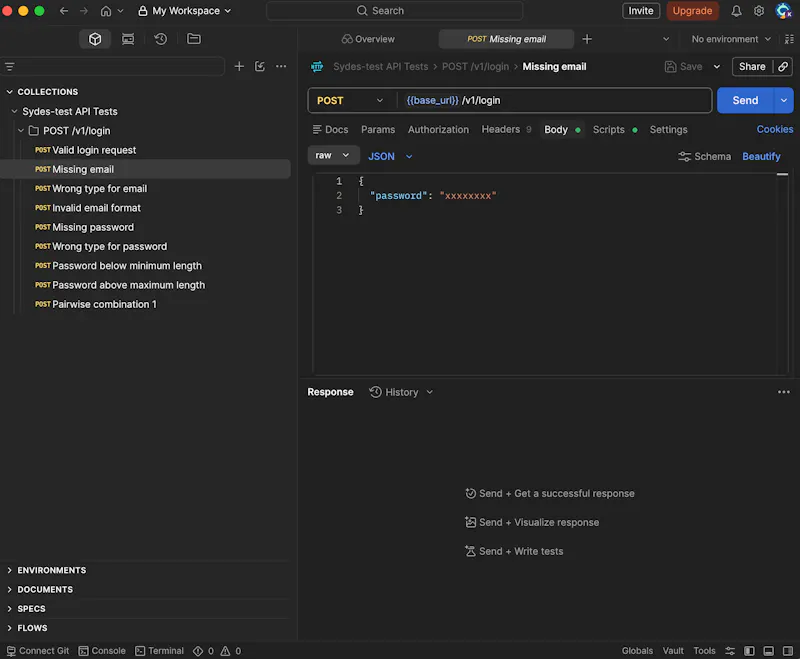Click the Home icon
The height and width of the screenshot is (659, 800).
click(106, 11)
